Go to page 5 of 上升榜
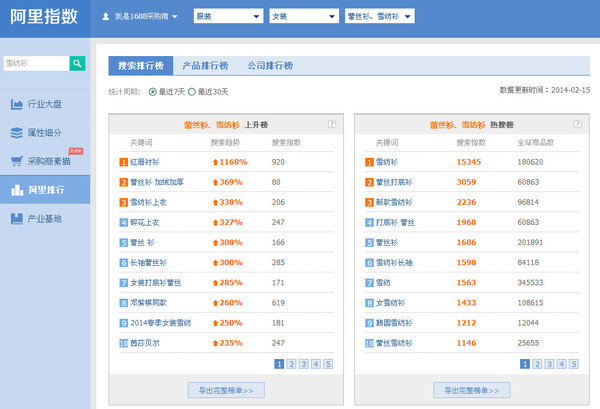Image resolution: width=600 pixels, height=409 pixels. click(328, 364)
